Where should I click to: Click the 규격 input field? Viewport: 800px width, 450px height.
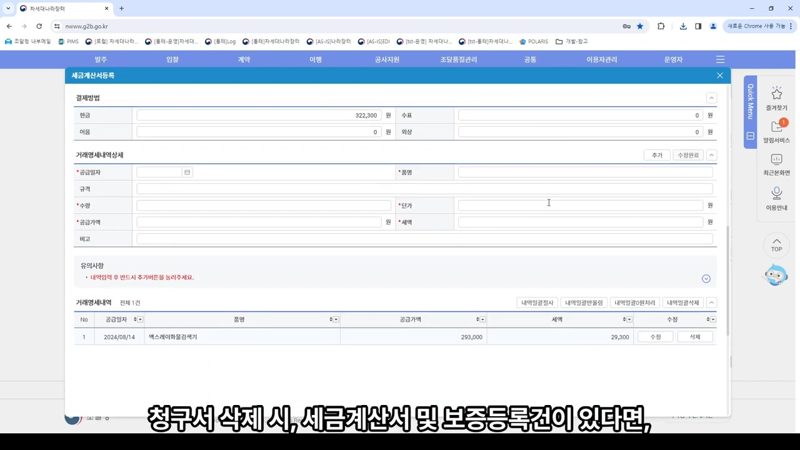point(424,189)
